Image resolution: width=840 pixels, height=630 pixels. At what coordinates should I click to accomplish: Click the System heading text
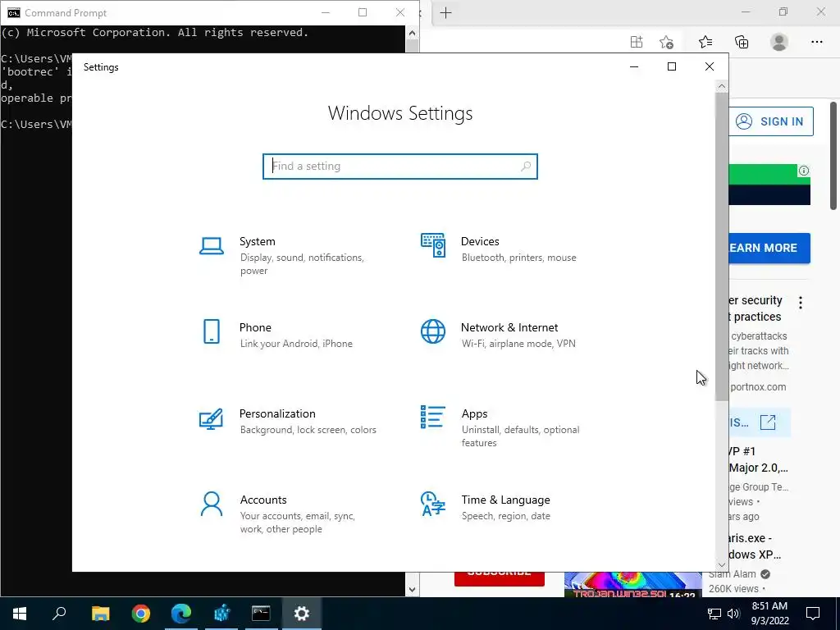[x=257, y=242]
